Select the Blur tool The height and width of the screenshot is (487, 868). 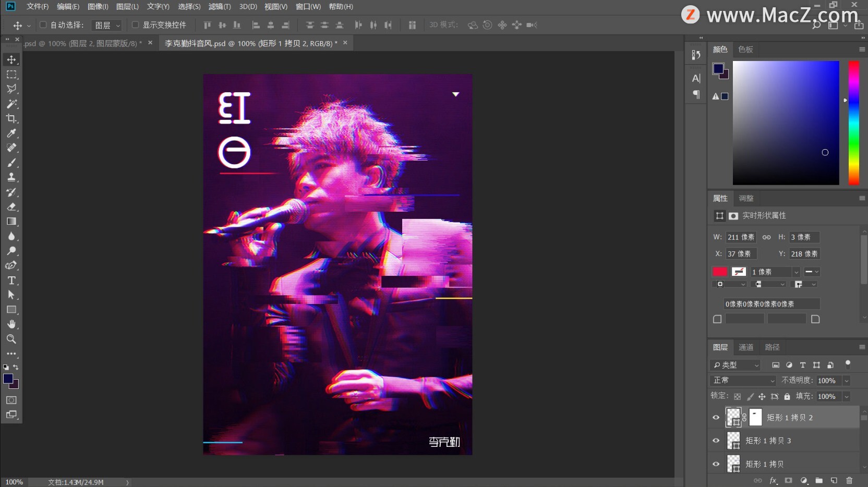click(x=11, y=236)
